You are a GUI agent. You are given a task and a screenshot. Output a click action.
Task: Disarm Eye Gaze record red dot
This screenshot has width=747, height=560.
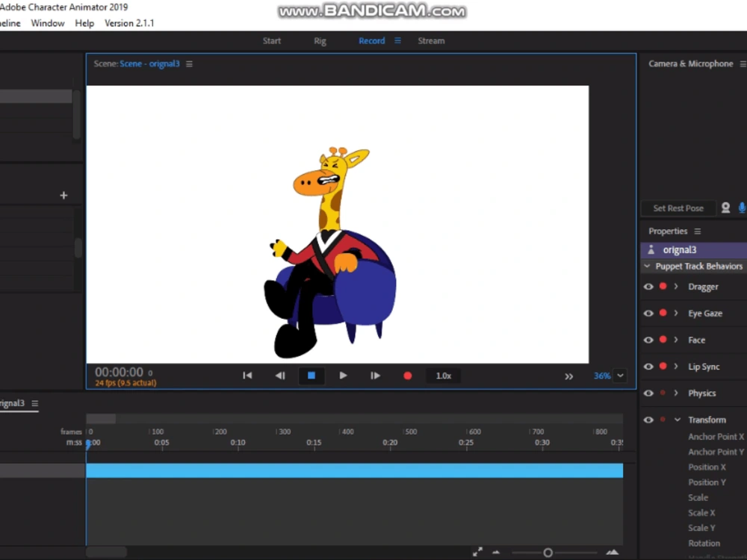tap(663, 313)
